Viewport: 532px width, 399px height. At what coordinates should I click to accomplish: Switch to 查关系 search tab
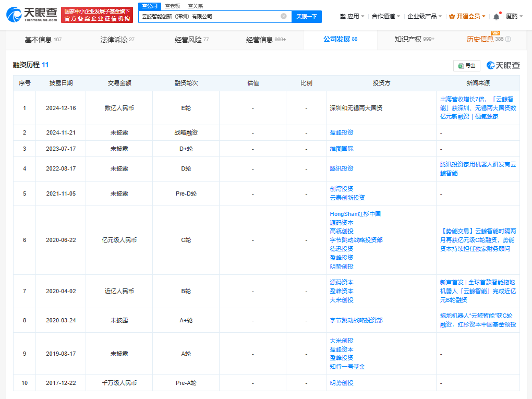(196, 6)
